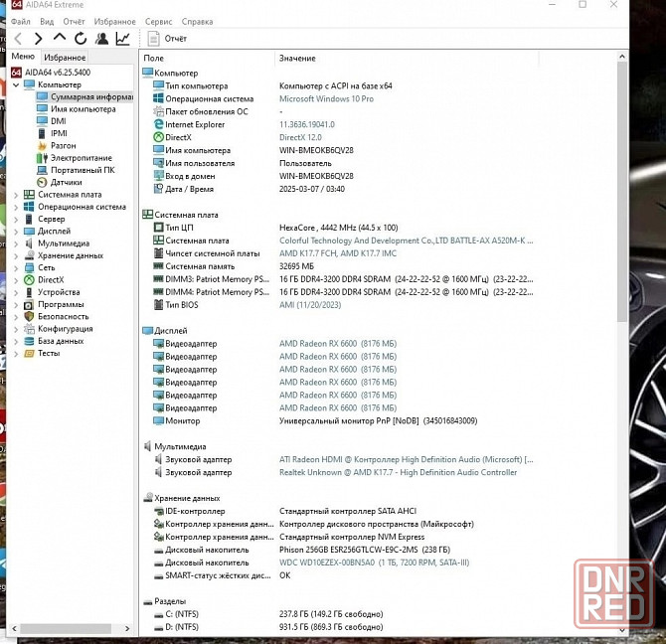Select the DIMM3: Patriot Memory row
This screenshot has height=644, width=666.
click(x=343, y=279)
